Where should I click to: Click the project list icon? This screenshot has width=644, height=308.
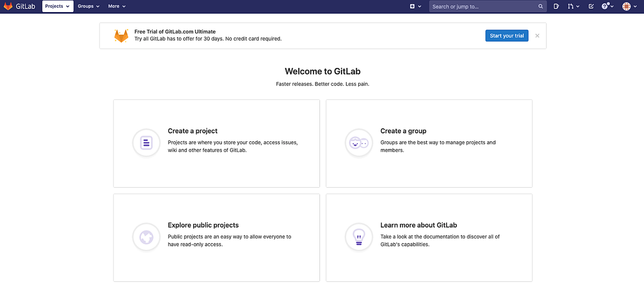click(x=146, y=143)
